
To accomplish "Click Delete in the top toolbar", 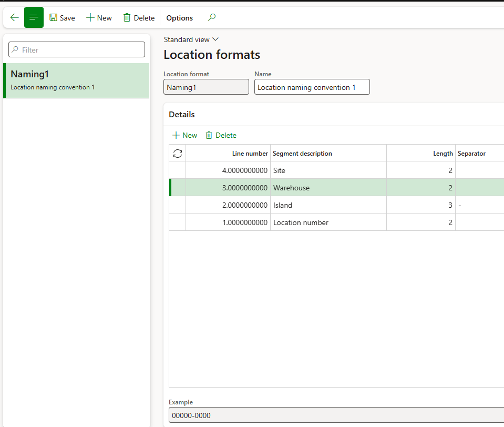I will click(139, 18).
